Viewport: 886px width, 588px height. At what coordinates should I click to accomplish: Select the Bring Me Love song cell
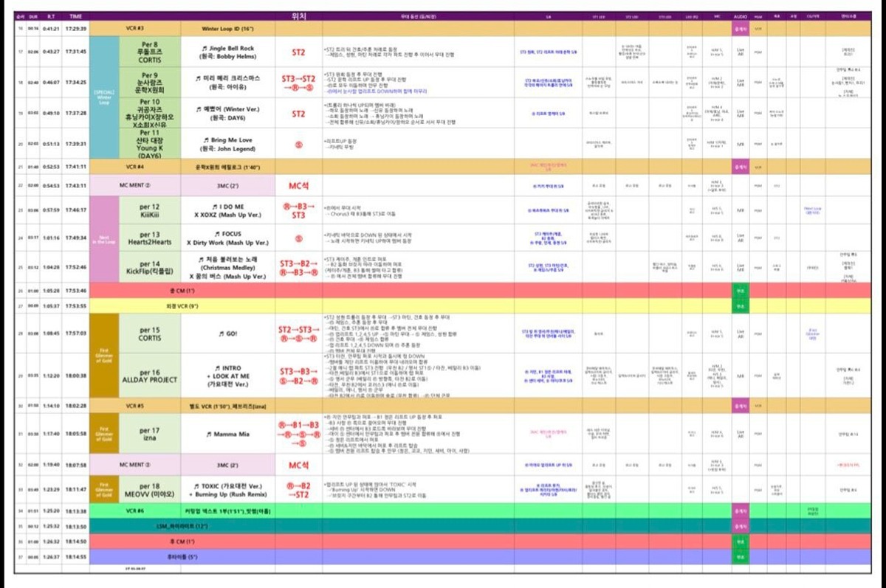(227, 144)
